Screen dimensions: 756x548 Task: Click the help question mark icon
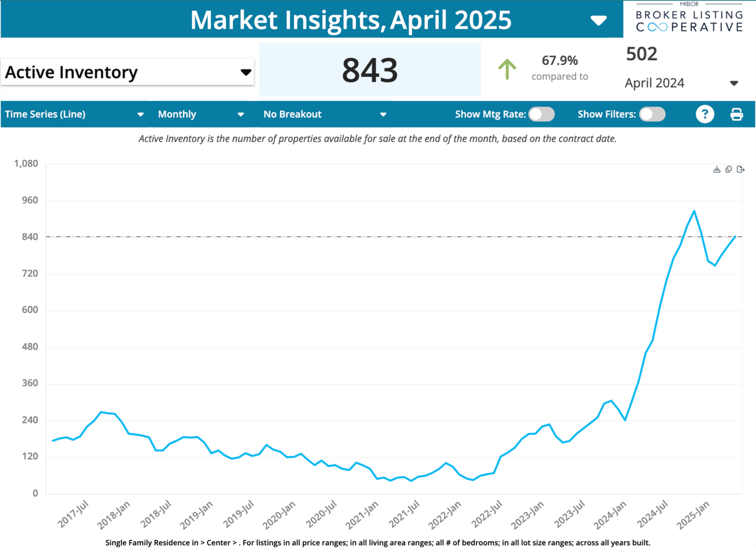pos(705,114)
